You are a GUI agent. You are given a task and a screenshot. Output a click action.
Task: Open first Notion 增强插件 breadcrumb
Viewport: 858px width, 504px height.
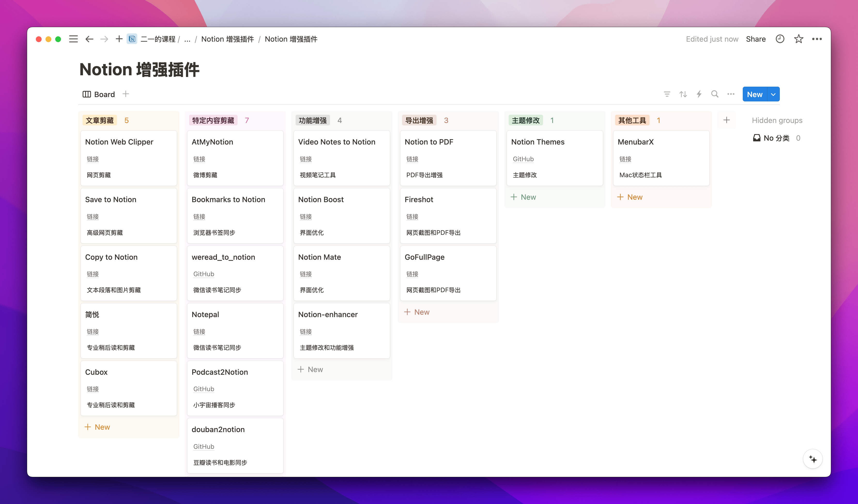227,39
